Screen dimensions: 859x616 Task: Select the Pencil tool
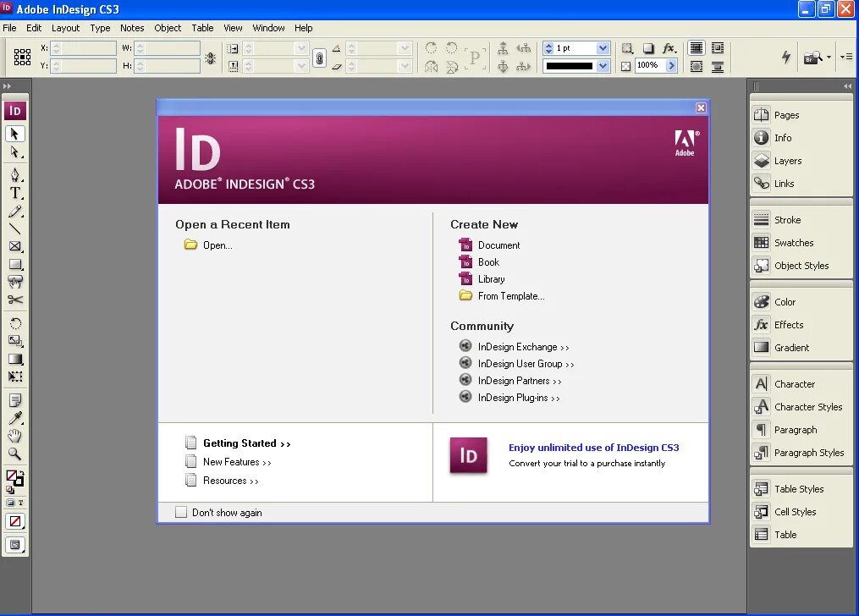click(x=14, y=212)
